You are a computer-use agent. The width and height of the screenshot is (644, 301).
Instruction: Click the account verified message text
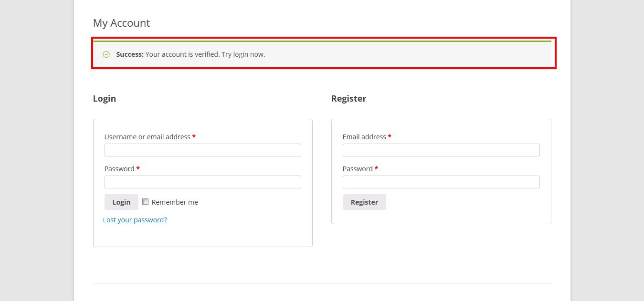tap(205, 54)
